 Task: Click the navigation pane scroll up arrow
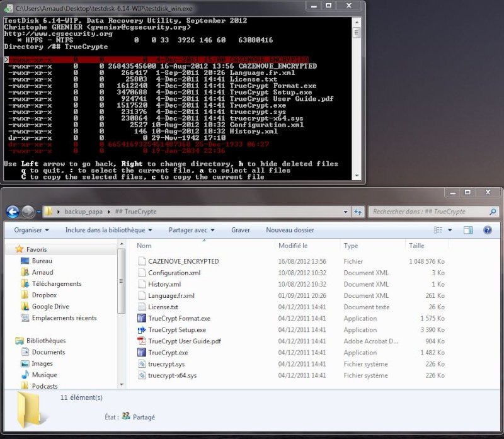coord(122,244)
